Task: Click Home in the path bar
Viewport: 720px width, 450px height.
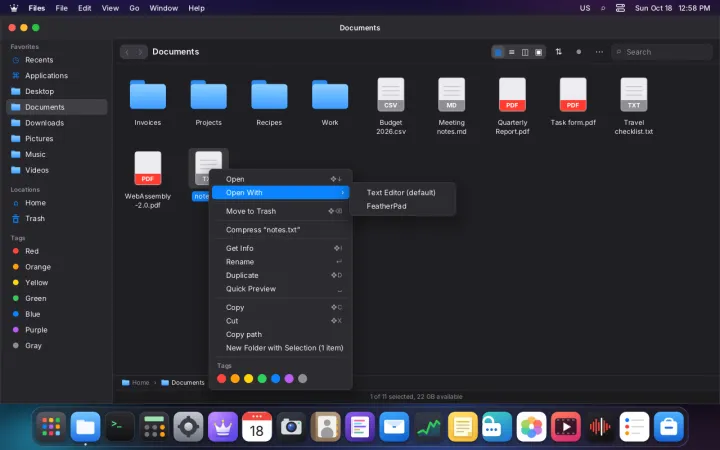Action: tap(136, 382)
